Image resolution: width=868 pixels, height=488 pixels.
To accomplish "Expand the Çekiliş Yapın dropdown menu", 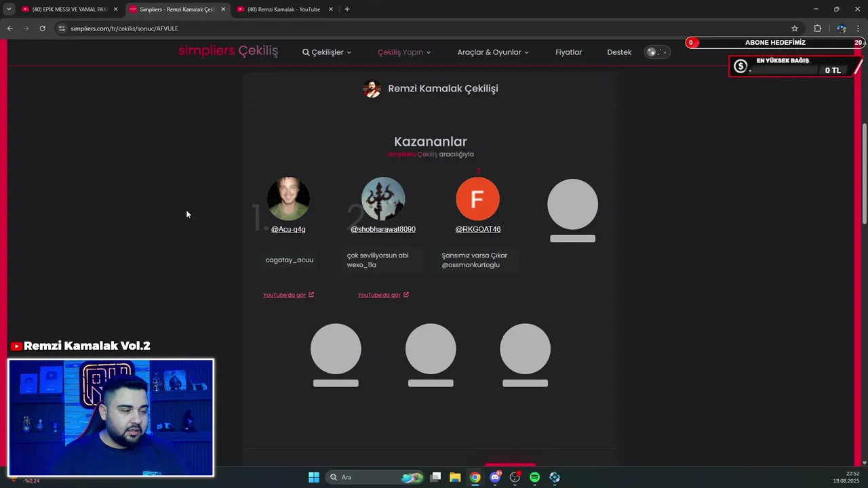I will click(404, 52).
